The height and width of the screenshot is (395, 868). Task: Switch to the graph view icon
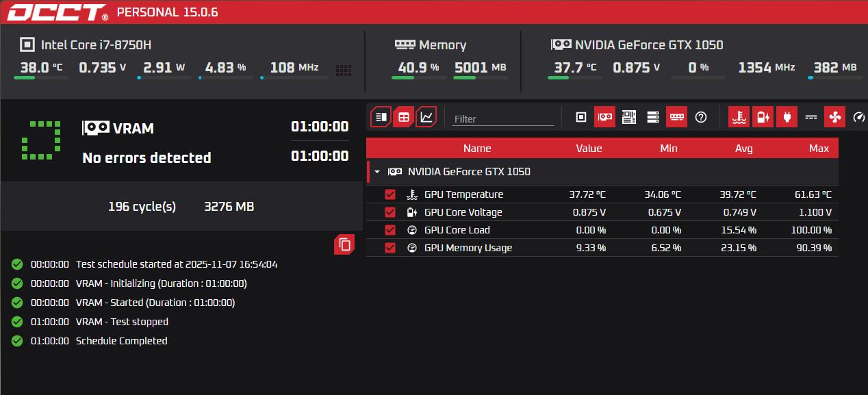(x=426, y=117)
